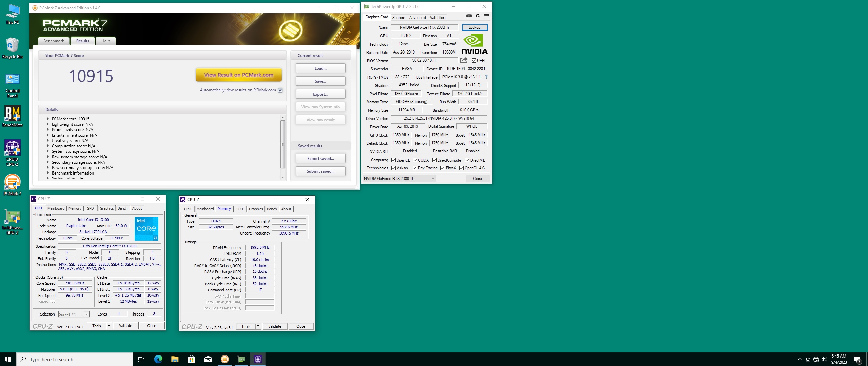Click Bus Interface question mark help
The image size is (868, 366).
[486, 77]
